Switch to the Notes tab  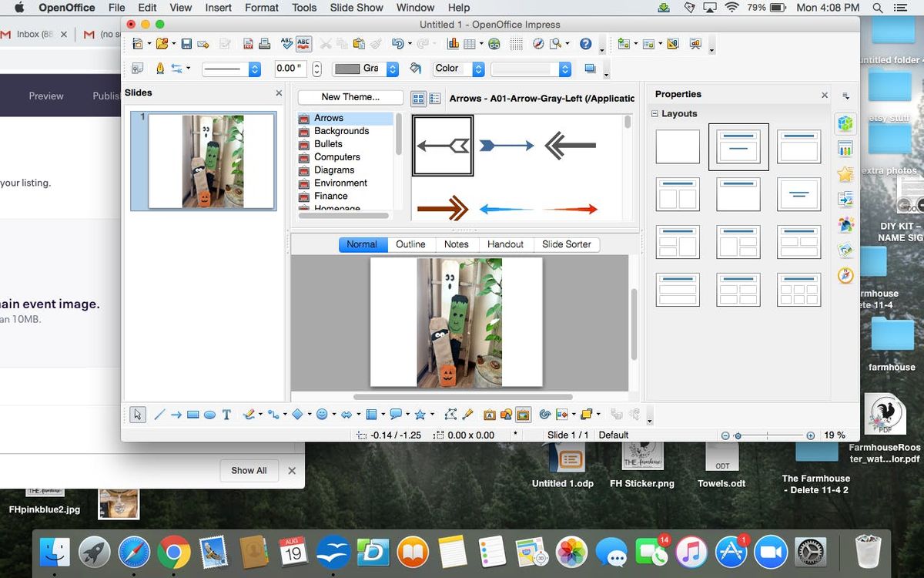pos(457,244)
